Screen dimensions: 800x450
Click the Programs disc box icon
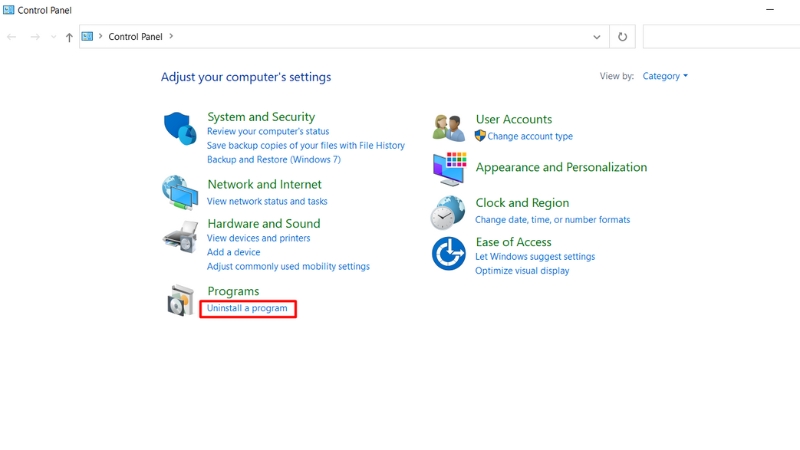point(181,300)
